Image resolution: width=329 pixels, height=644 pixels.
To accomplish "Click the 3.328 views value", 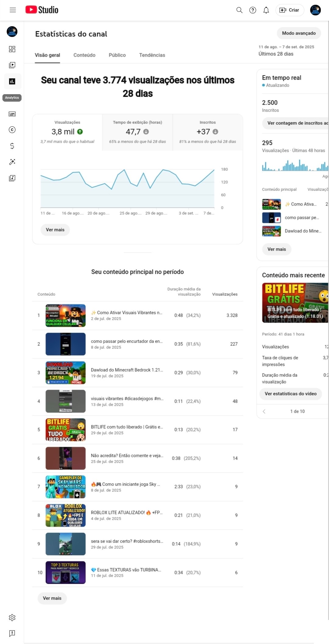I will [x=232, y=315].
